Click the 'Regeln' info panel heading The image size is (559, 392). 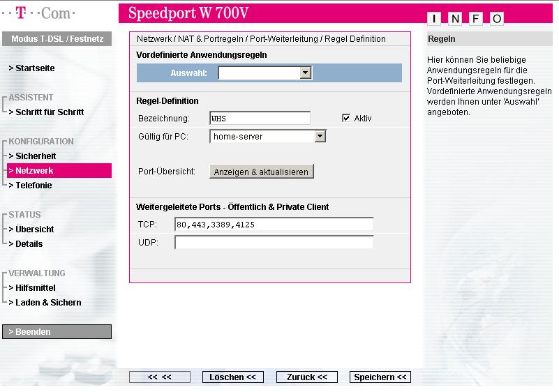(x=441, y=39)
